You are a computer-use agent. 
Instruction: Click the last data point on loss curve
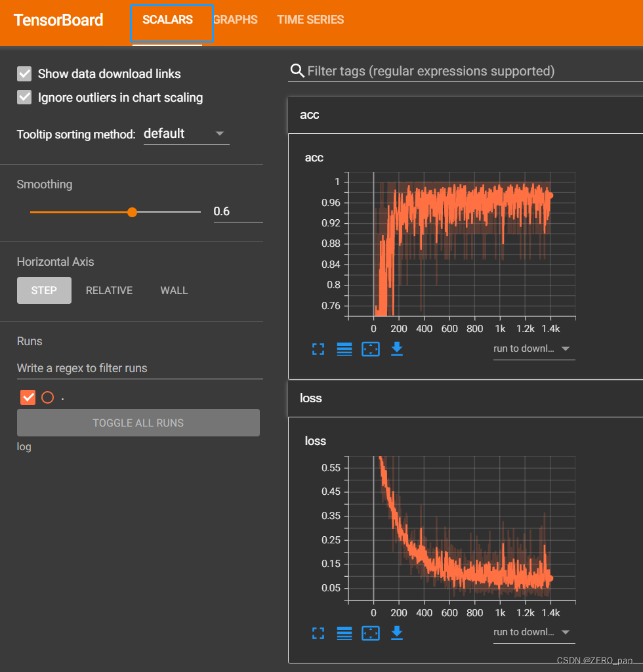pyautogui.click(x=551, y=578)
